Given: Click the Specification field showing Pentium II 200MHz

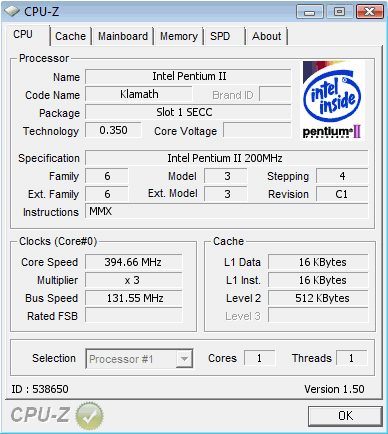Looking at the screenshot, I should point(227,158).
